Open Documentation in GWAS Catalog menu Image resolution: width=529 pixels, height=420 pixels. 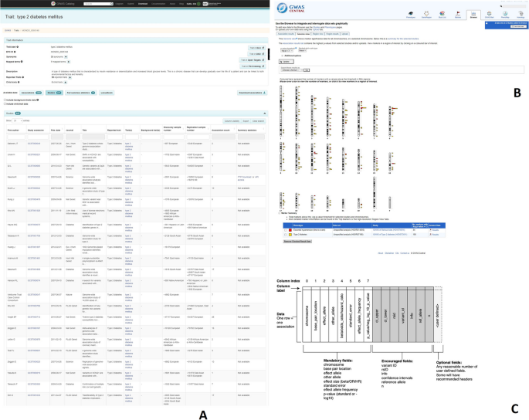158,4
